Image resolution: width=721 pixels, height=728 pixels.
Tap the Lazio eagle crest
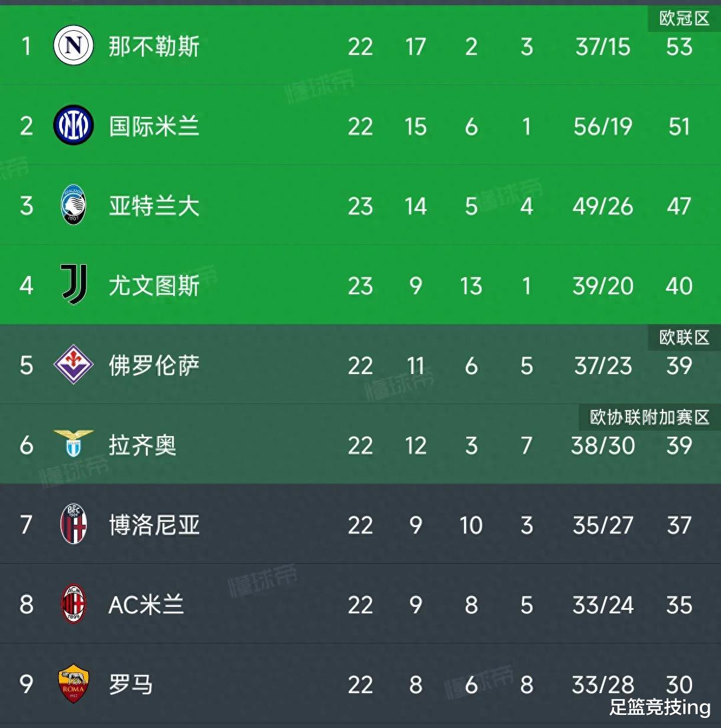click(73, 444)
